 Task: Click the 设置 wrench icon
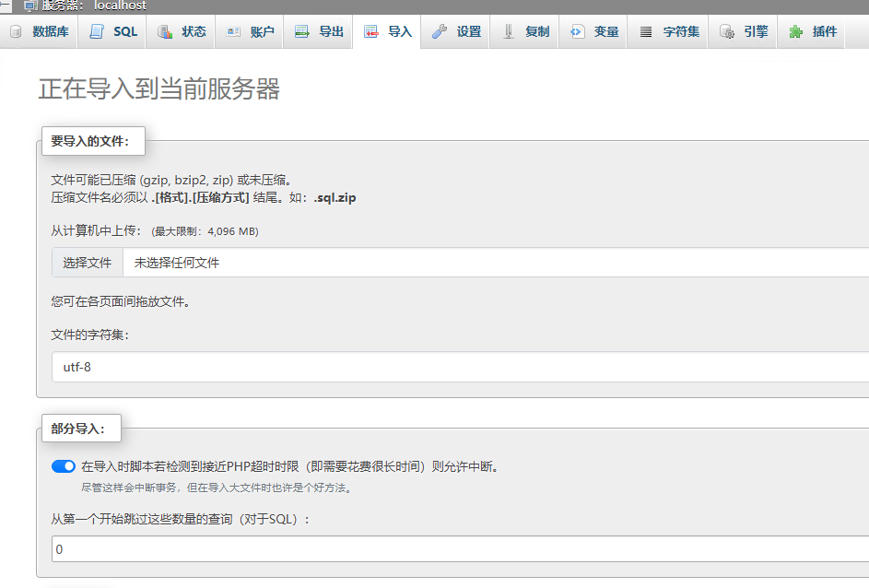[x=440, y=32]
